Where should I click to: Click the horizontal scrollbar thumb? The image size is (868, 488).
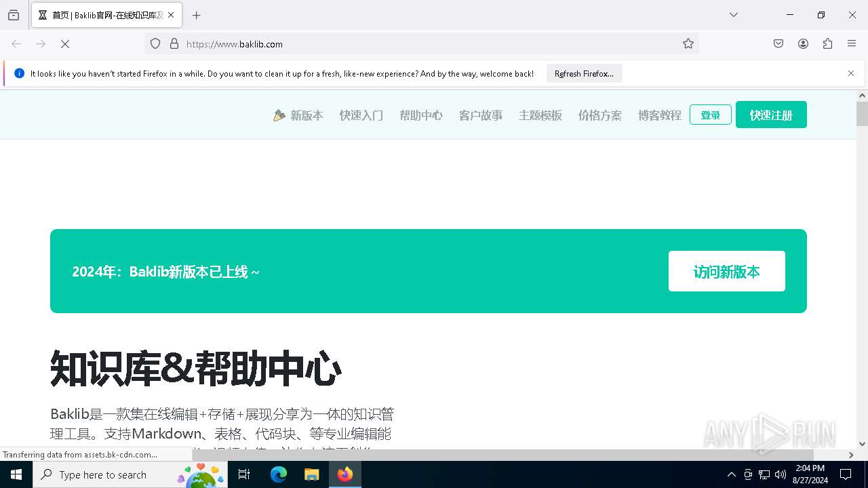tap(503, 455)
